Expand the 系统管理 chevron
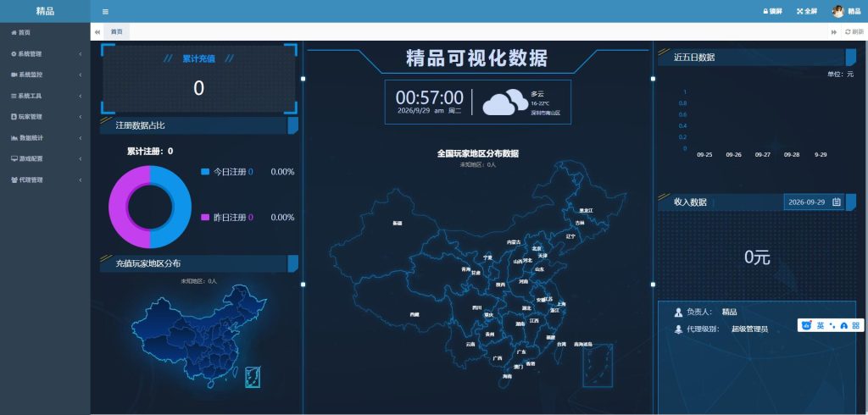The width and height of the screenshot is (868, 415). coord(81,53)
